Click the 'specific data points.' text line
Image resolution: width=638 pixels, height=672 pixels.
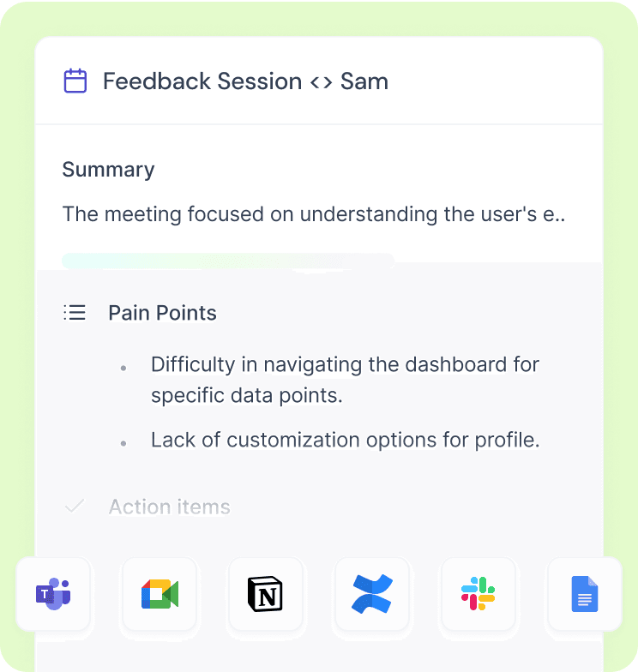[247, 396]
